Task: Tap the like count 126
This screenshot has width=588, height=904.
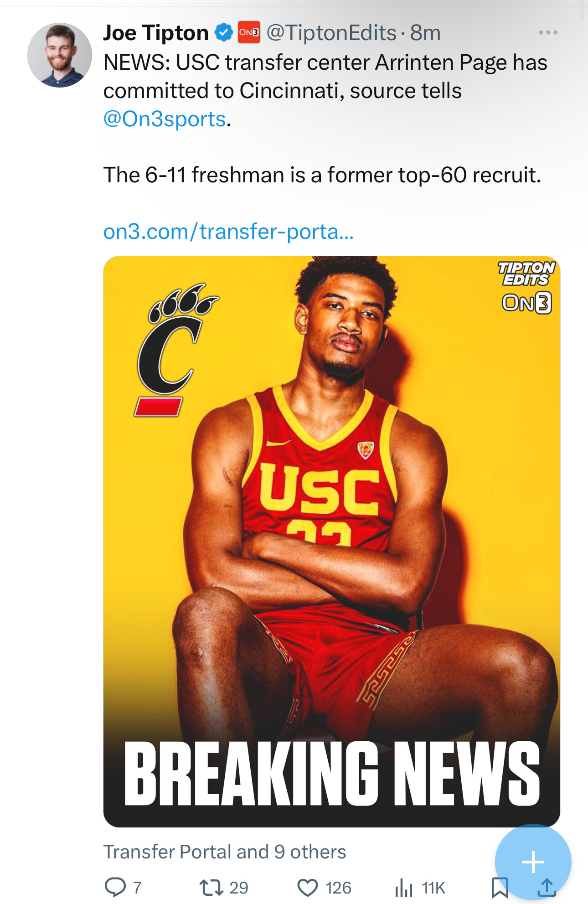Action: point(338,888)
